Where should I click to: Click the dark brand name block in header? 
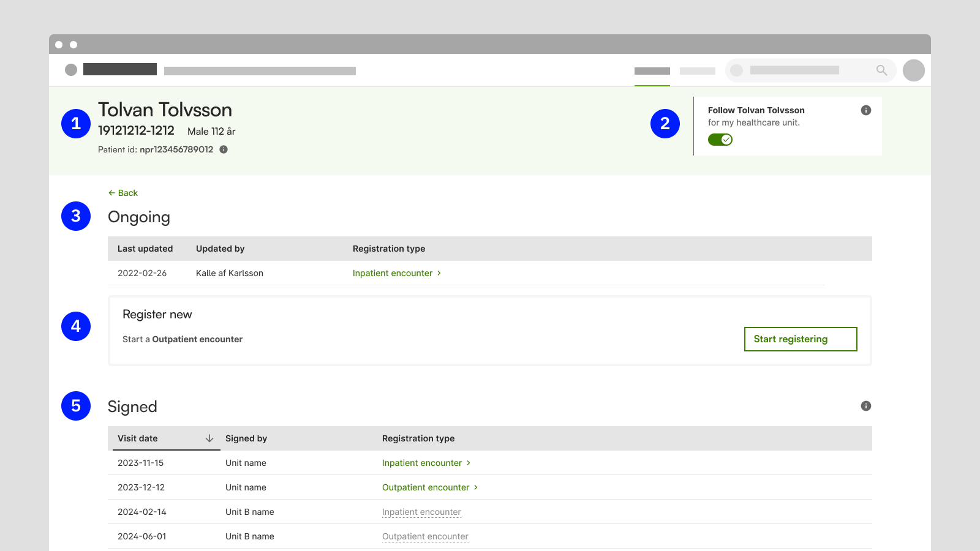120,69
